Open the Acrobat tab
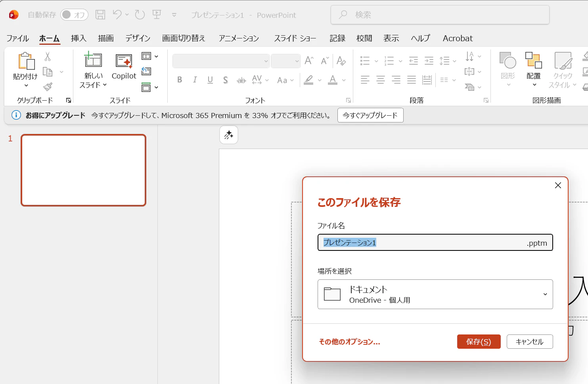Screen dimensions: 588x384 tap(458, 38)
